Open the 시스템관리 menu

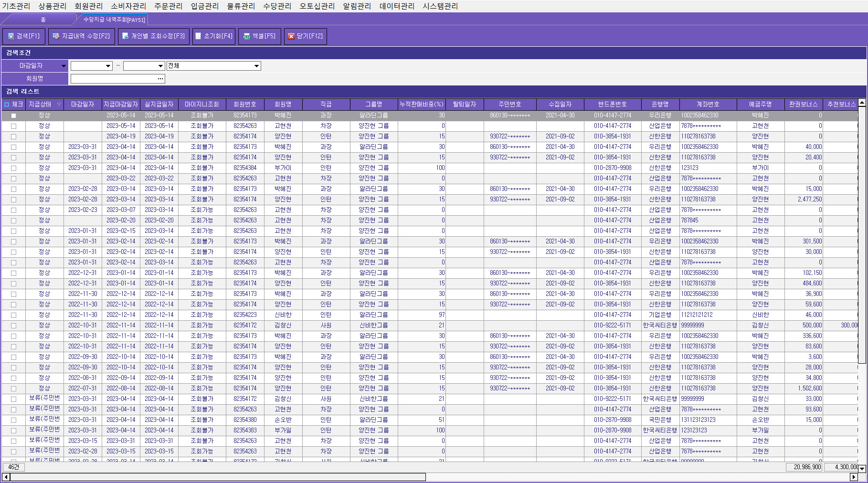(440, 6)
